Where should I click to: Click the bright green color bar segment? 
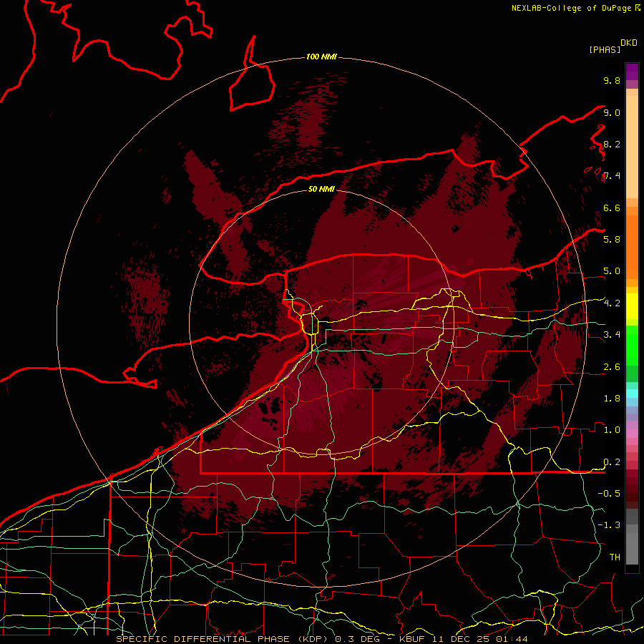pyautogui.click(x=632, y=344)
